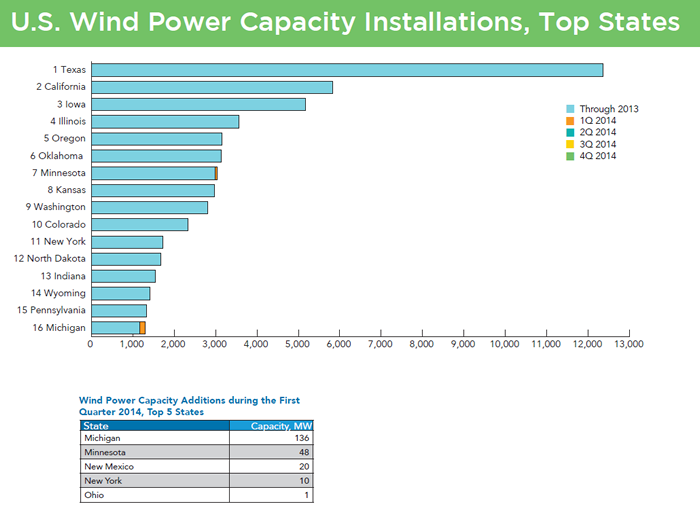The width and height of the screenshot is (700, 526).
Task: Click the 1,000 x-axis tick label
Action: click(x=132, y=344)
